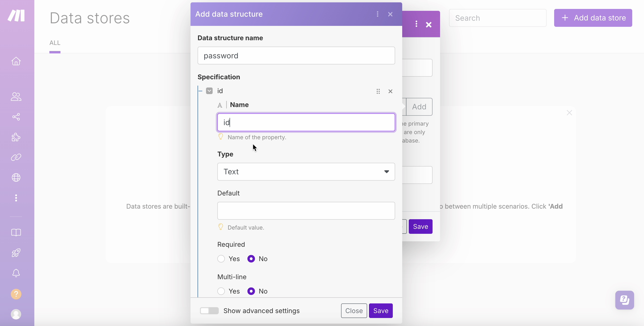This screenshot has width=644, height=326.
Task: Click the sharing/network sidebar icon
Action: pos(17,116)
